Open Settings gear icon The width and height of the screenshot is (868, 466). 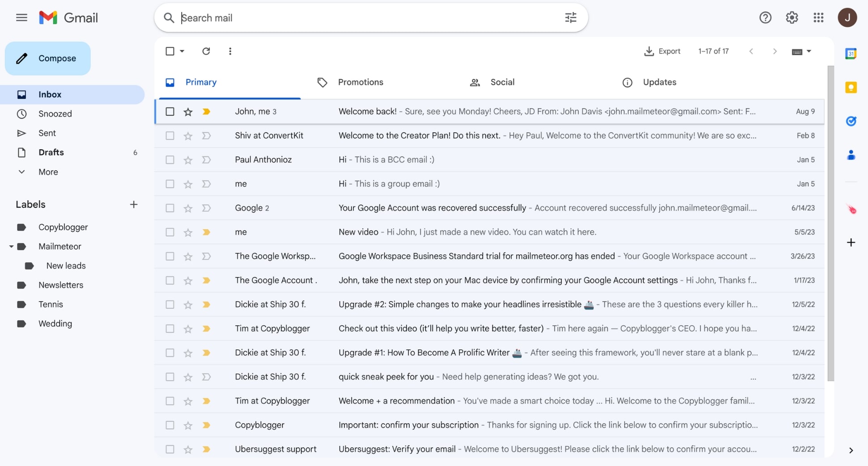(792, 17)
